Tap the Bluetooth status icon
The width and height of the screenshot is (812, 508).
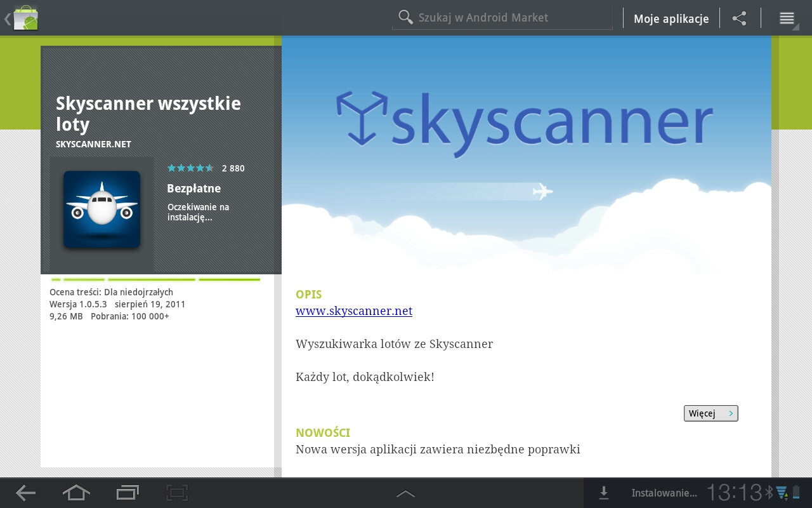pyautogui.click(x=768, y=493)
